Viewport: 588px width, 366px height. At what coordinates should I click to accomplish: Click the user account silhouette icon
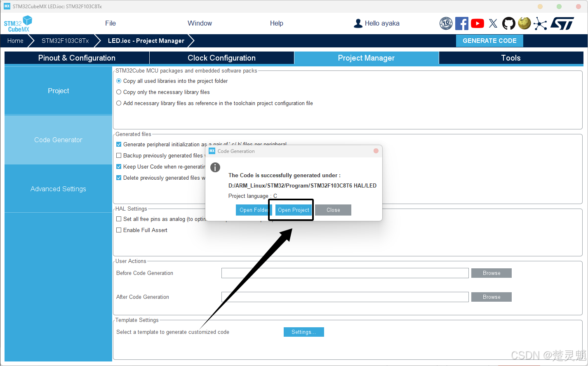coord(358,23)
